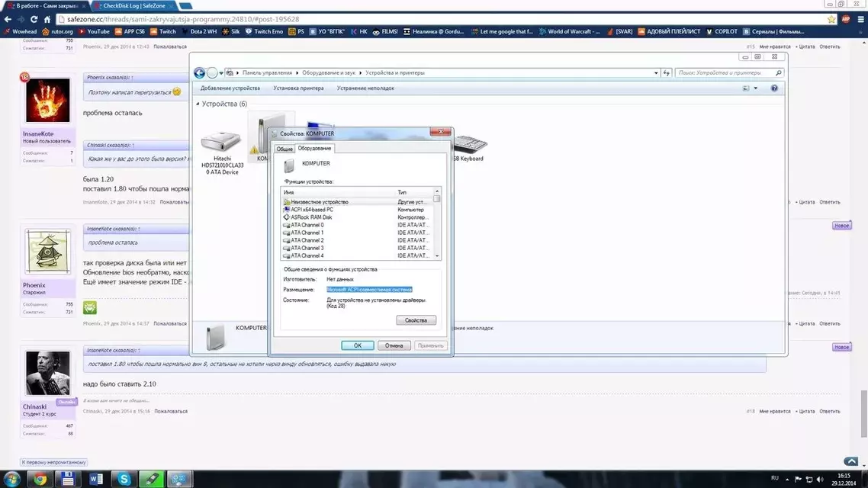
Task: Open the Chinaski username link
Action: point(34,407)
